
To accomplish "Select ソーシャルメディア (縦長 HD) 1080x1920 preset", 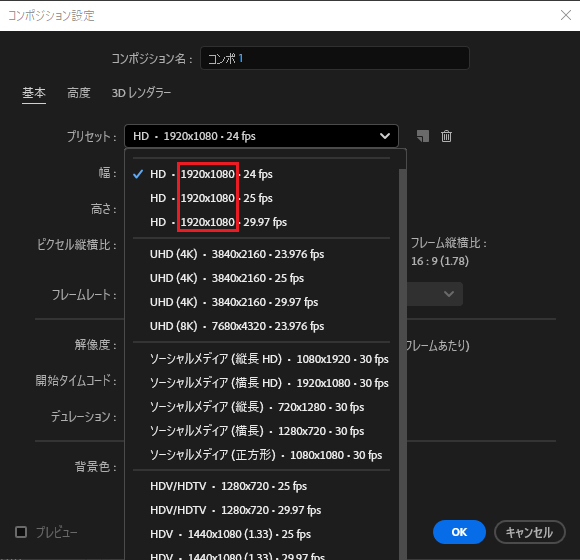I will pos(261,359).
